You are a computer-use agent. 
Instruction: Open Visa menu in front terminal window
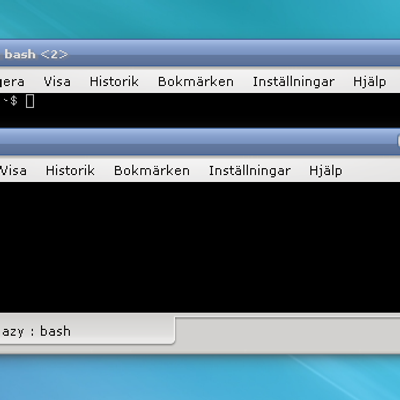click(13, 171)
